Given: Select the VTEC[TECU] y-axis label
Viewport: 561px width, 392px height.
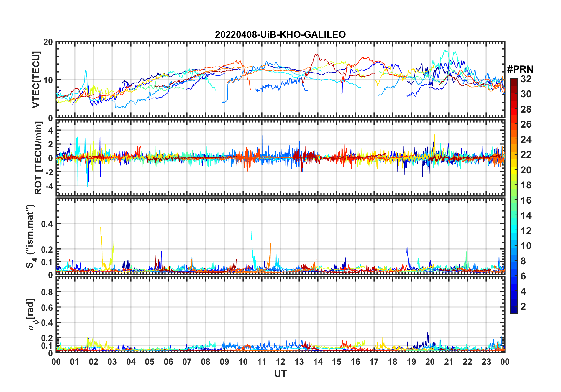Looking at the screenshot, I should tap(36, 80).
